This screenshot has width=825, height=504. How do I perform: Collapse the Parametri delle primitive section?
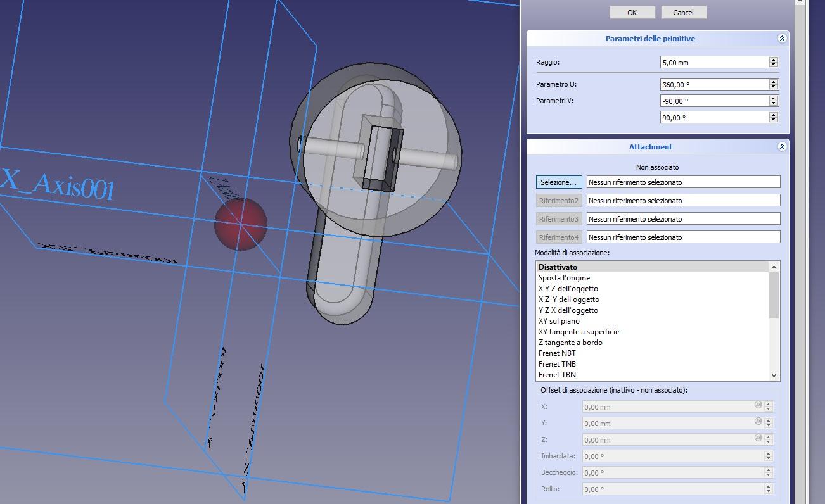782,39
